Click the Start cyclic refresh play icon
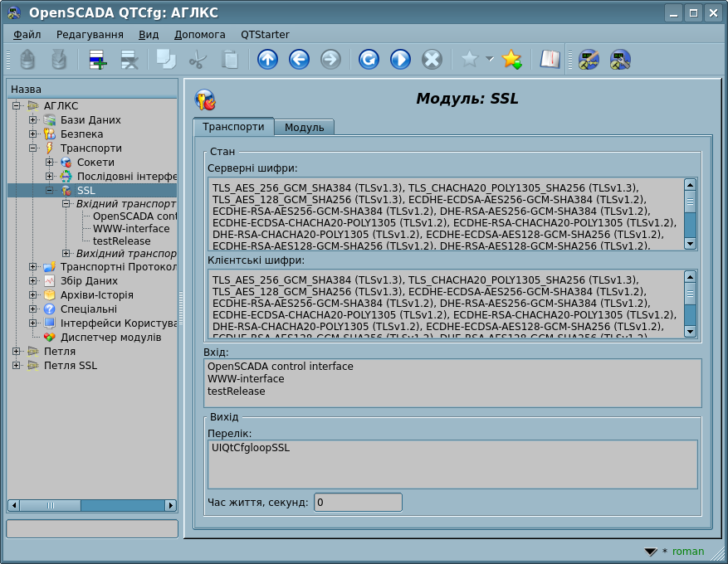 pyautogui.click(x=400, y=59)
